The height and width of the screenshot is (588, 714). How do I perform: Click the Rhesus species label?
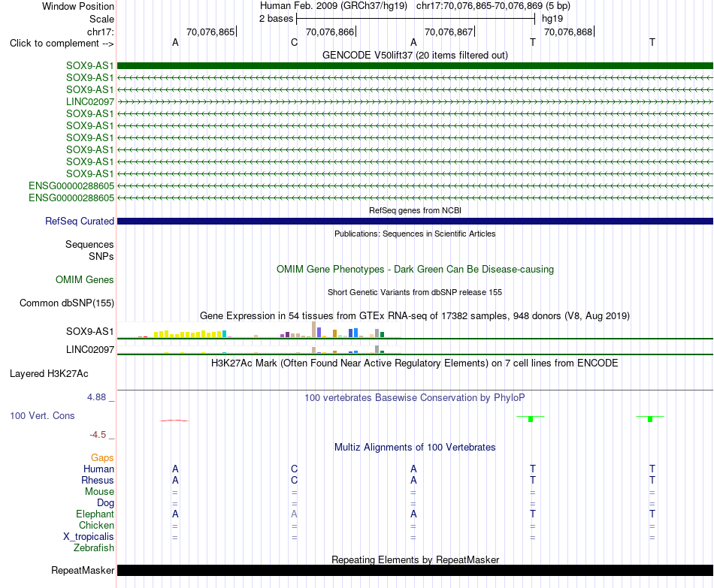[98, 480]
